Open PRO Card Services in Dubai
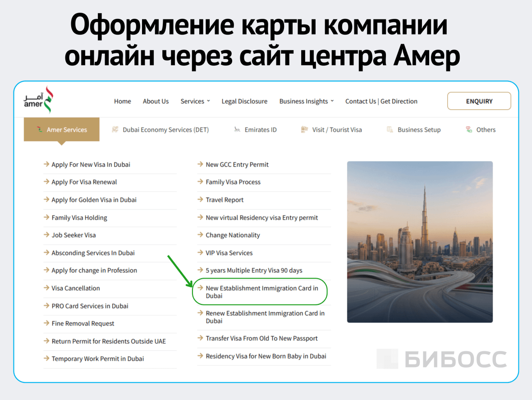The height and width of the screenshot is (400, 532). 90,306
